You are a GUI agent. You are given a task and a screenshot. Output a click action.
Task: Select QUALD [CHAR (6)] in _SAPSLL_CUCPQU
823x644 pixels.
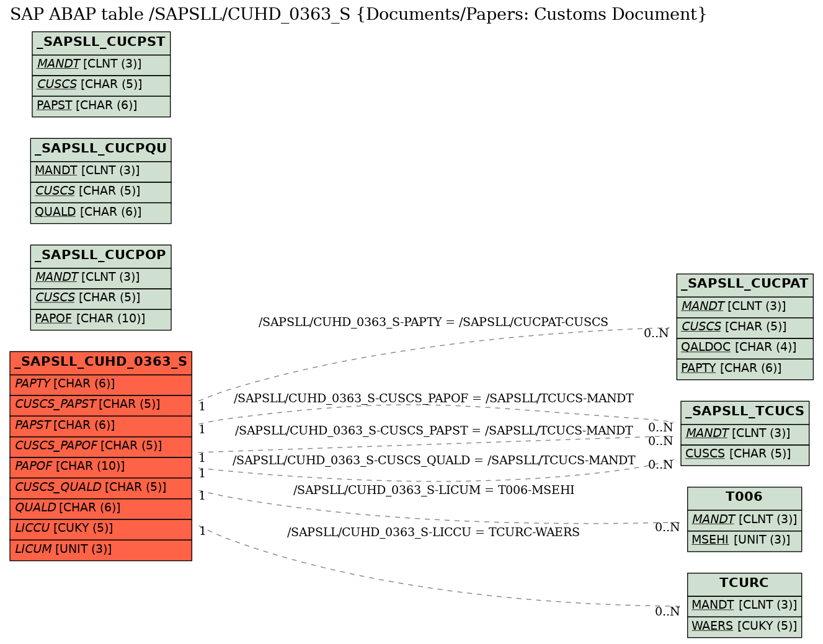100,213
